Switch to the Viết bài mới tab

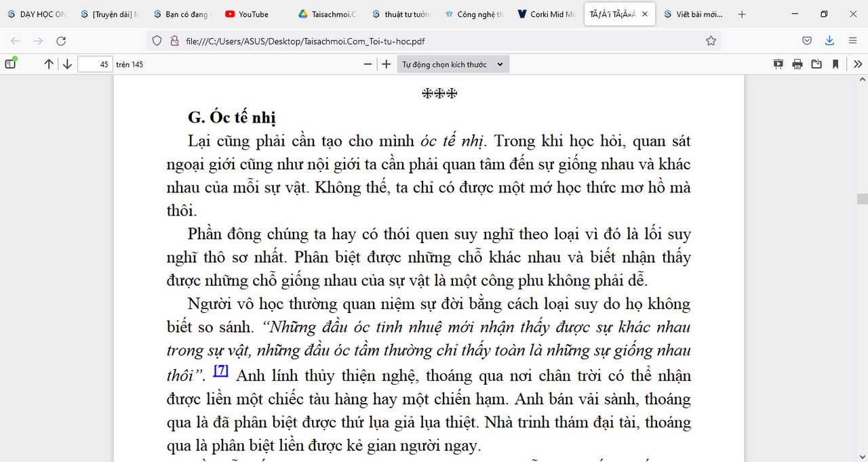click(694, 14)
